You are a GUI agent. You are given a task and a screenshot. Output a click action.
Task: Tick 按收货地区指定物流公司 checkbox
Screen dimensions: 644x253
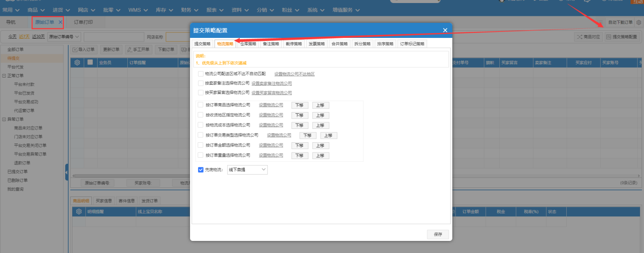(x=200, y=115)
